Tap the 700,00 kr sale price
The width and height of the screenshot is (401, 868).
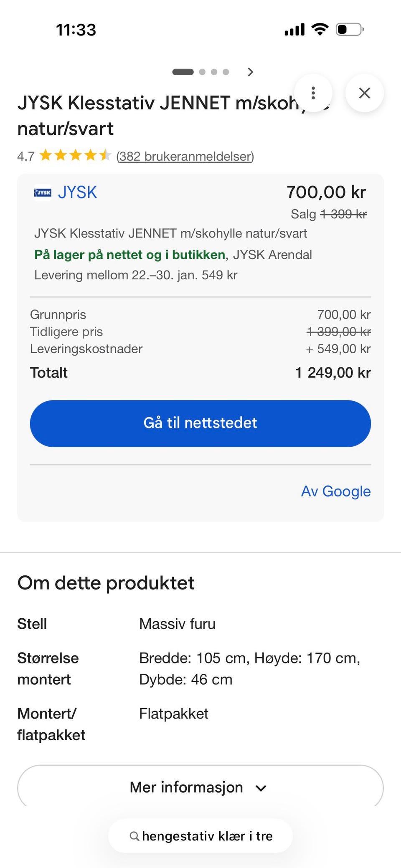click(x=326, y=192)
